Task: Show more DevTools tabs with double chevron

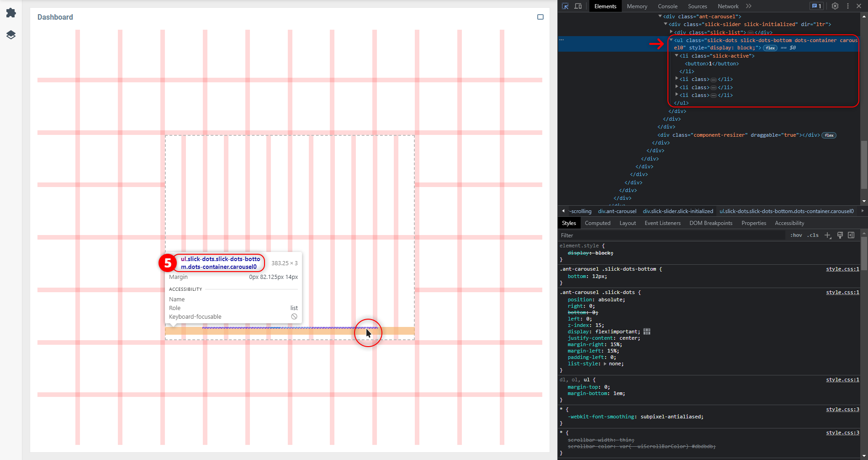Action: click(748, 6)
